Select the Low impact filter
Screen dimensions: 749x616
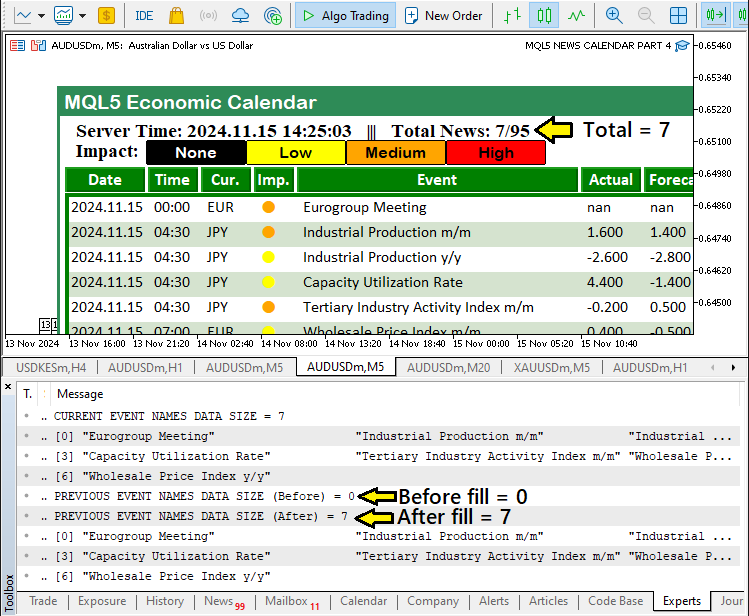pos(296,153)
